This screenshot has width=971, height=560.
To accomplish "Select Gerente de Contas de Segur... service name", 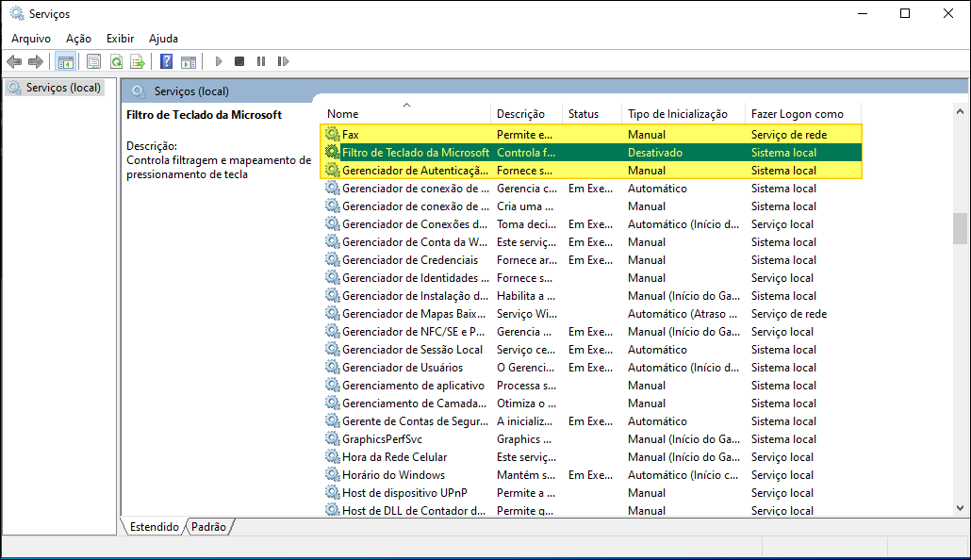I will 415,421.
